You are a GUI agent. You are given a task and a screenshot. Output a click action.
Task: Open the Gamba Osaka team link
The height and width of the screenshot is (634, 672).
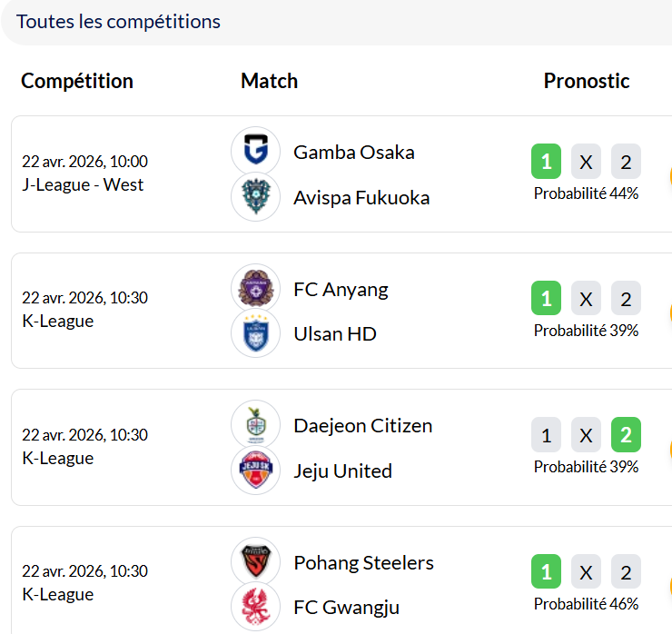pos(354,152)
